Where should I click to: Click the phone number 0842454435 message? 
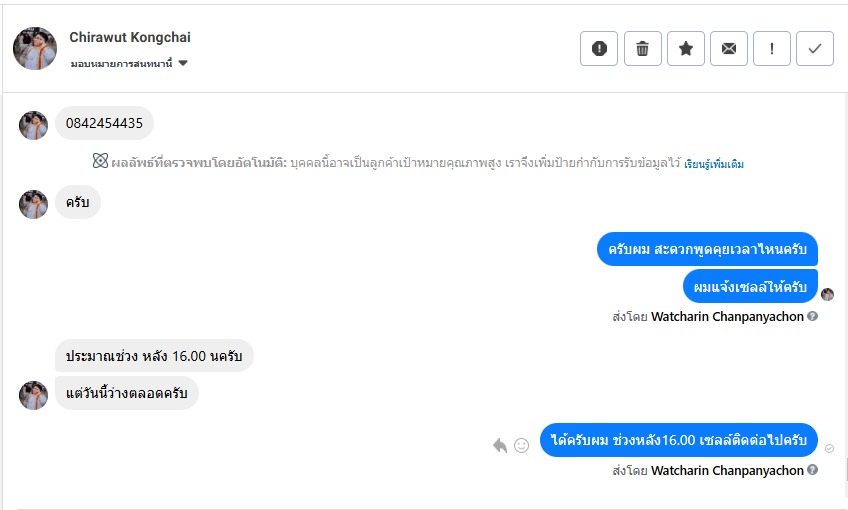(x=104, y=124)
